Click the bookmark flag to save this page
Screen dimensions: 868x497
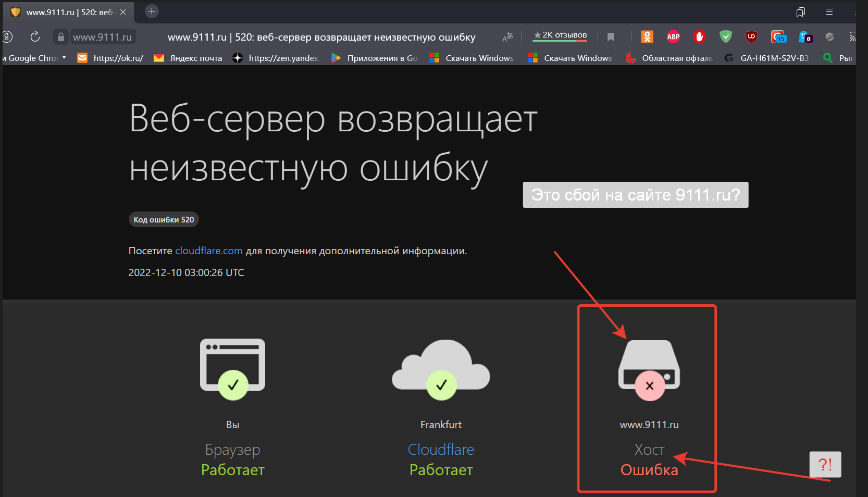611,36
